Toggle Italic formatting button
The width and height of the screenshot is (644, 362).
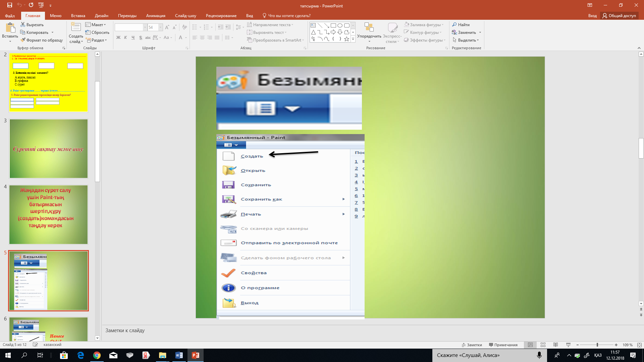(125, 38)
